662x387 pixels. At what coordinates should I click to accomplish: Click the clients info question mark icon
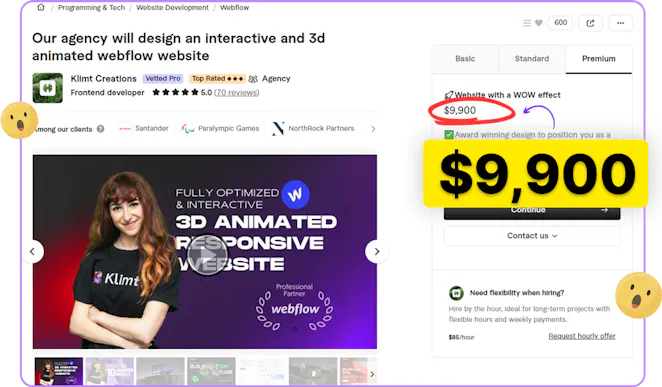[x=100, y=129]
